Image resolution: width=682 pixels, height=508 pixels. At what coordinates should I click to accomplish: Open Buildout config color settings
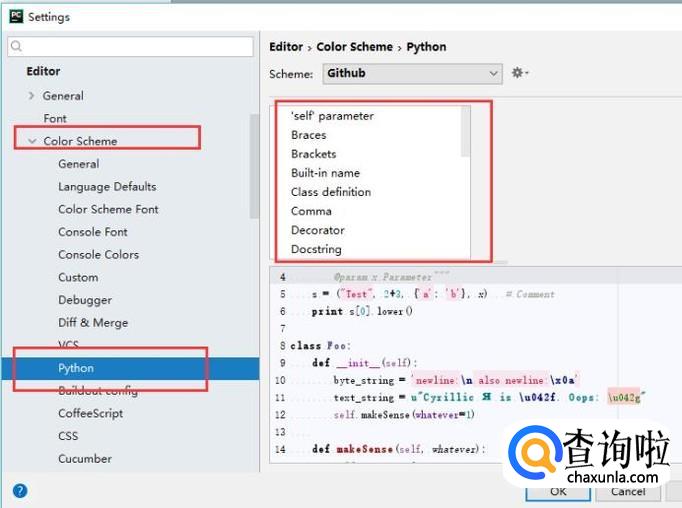pyautogui.click(x=98, y=391)
